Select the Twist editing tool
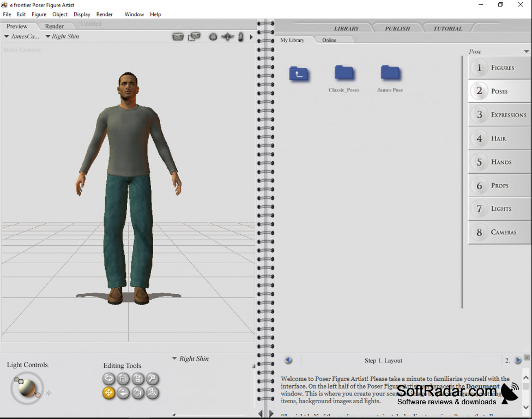 [x=138, y=378]
